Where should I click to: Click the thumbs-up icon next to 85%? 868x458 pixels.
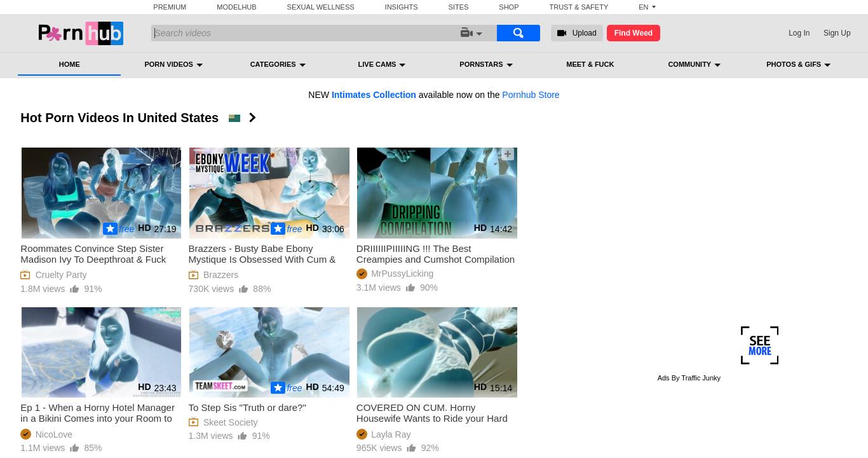click(x=74, y=448)
